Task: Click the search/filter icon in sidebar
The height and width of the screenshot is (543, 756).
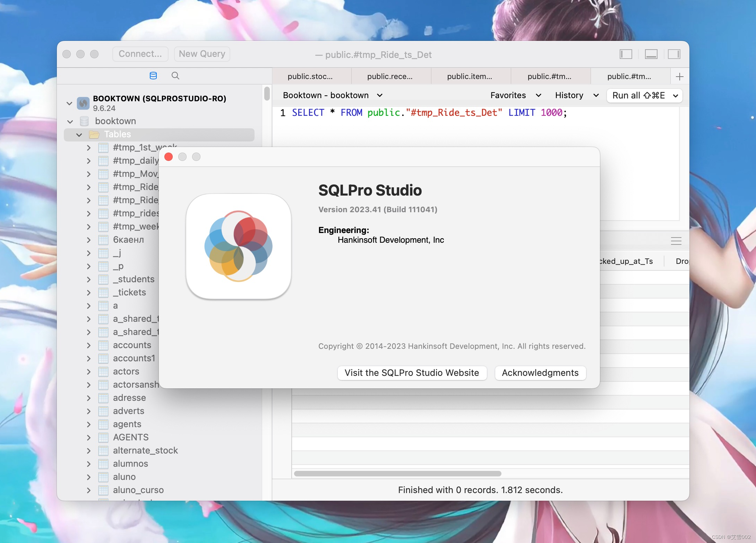Action: [175, 75]
